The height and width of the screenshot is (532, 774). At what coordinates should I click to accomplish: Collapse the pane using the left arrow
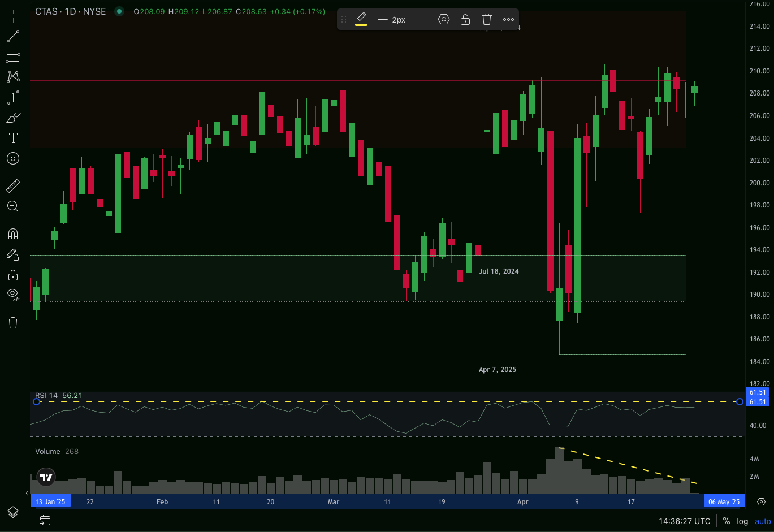click(x=27, y=494)
